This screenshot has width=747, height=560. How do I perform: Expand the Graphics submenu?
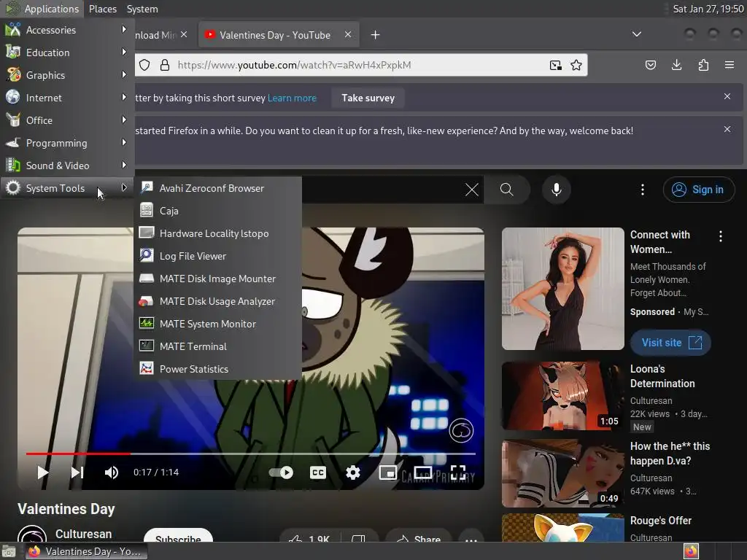66,75
